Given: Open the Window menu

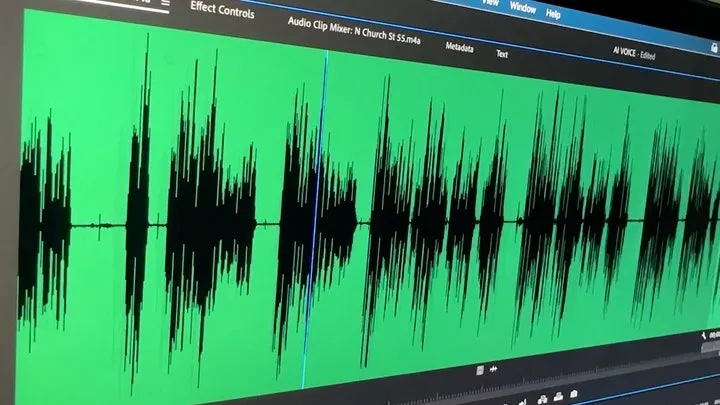Looking at the screenshot, I should click(522, 7).
